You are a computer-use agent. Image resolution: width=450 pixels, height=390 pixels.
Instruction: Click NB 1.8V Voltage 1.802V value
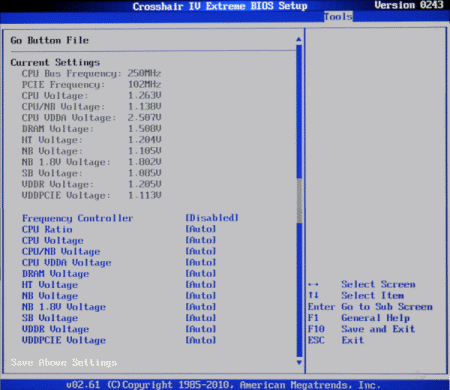(x=144, y=162)
